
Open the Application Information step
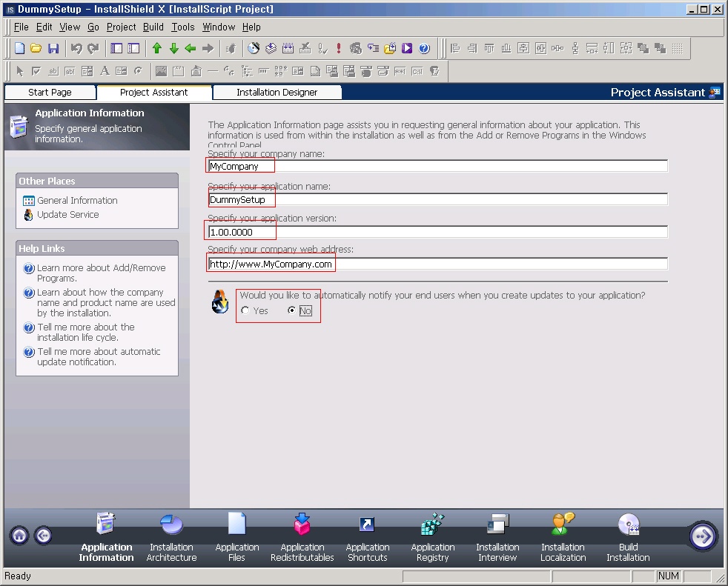(106, 537)
